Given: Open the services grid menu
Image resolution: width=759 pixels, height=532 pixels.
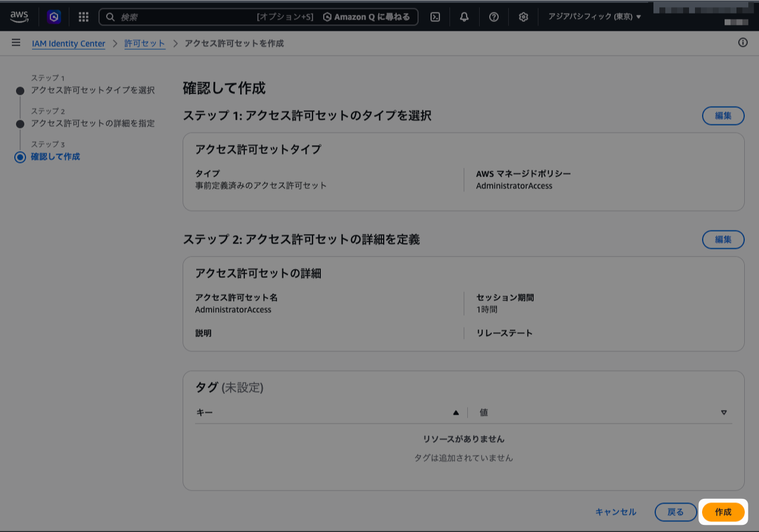Looking at the screenshot, I should [x=84, y=17].
